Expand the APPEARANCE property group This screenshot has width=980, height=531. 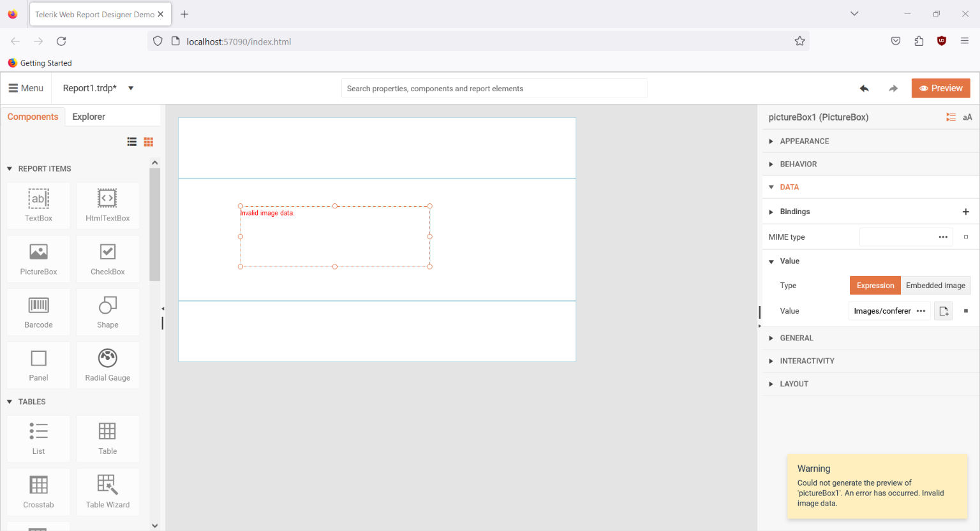pyautogui.click(x=804, y=141)
